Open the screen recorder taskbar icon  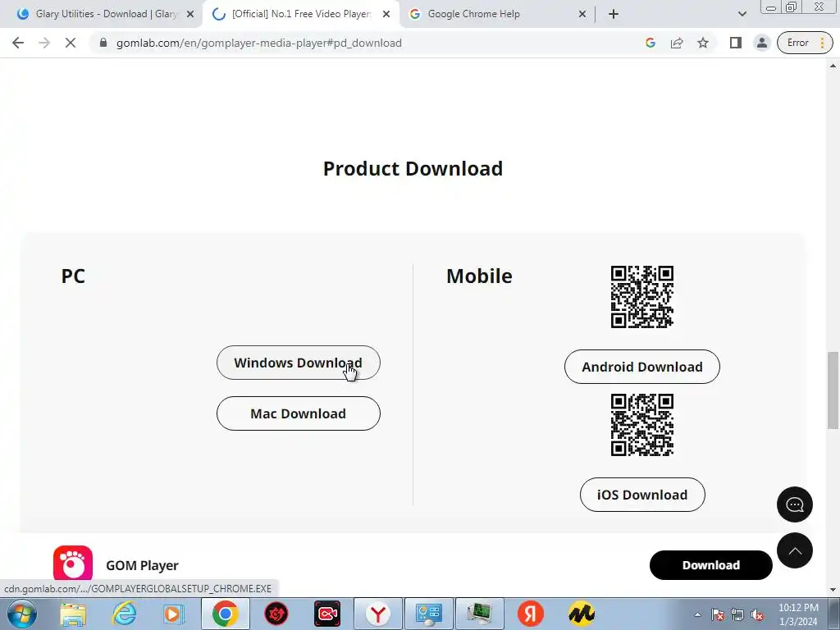point(327,614)
